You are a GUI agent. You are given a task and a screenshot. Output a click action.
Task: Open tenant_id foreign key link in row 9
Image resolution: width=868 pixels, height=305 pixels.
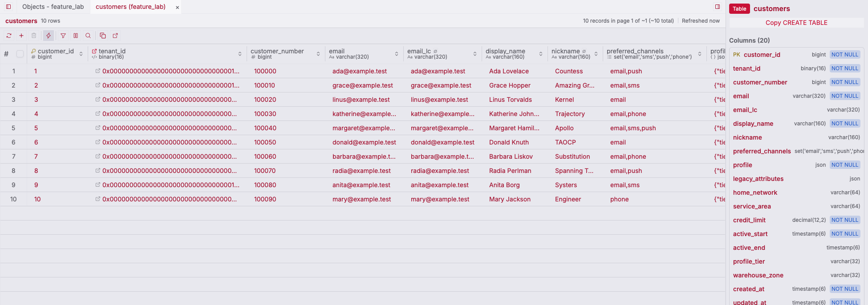[97, 185]
